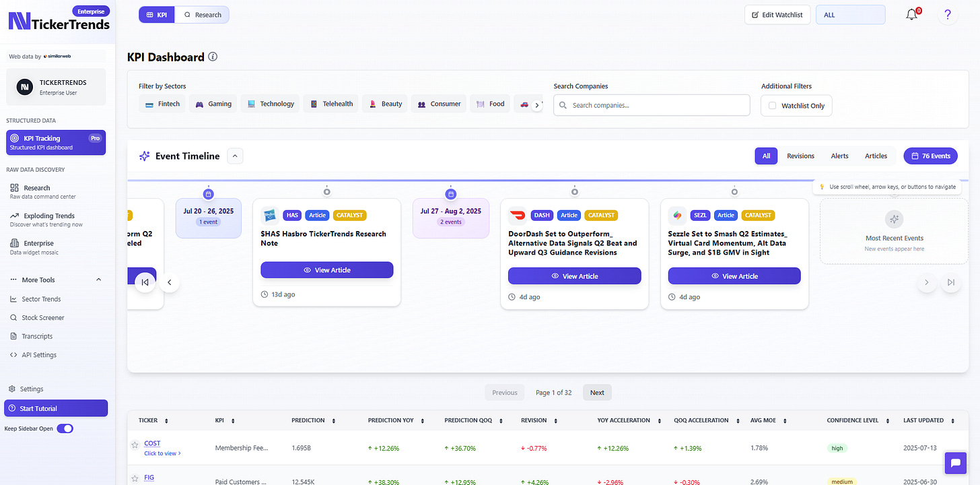
Task: Go to next timeline event arrow
Action: (926, 282)
